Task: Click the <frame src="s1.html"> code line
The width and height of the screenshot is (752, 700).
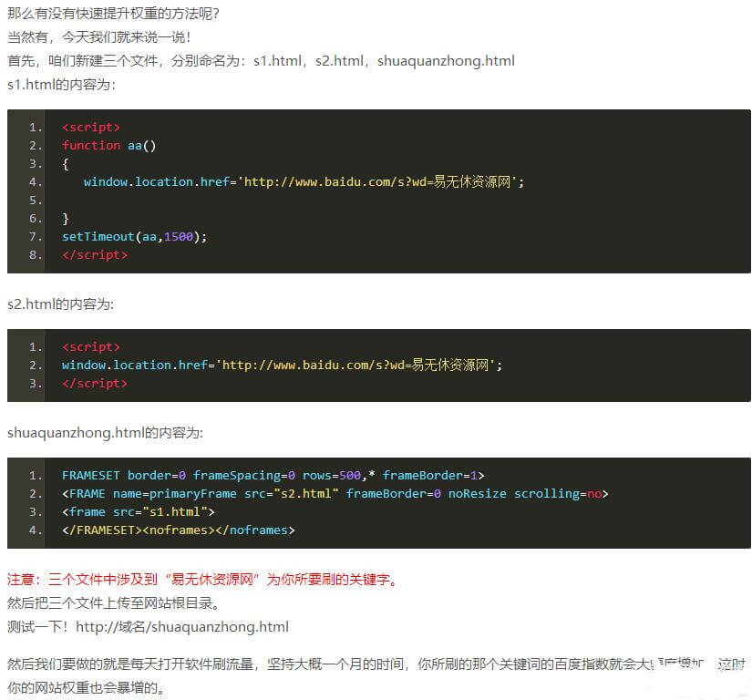Action: (138, 511)
